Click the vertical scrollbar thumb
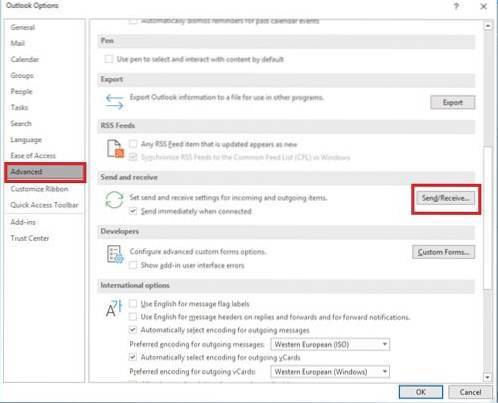The image size is (498, 403). [488, 218]
